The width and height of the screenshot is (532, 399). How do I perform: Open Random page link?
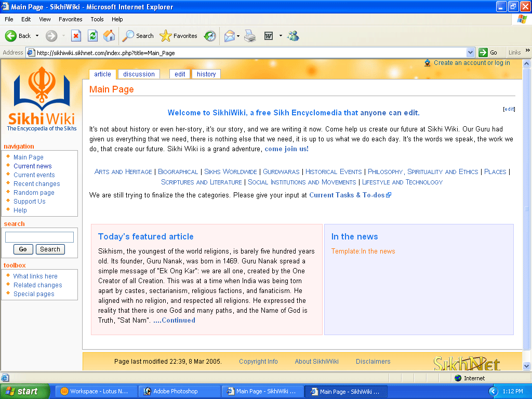coord(34,192)
